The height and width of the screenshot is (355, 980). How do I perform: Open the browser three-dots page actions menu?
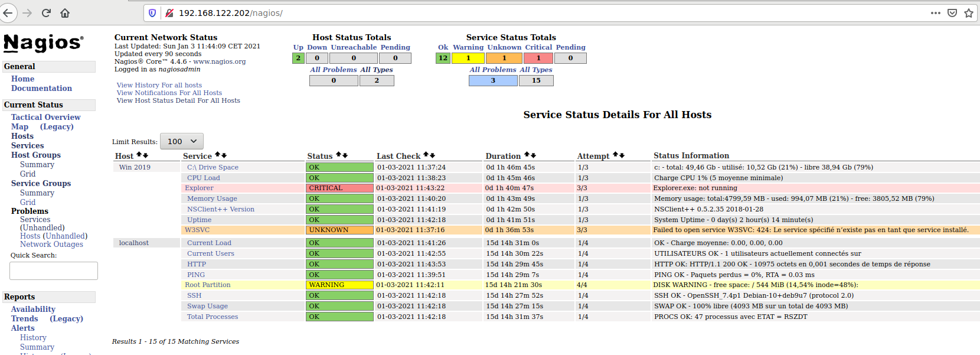(x=936, y=13)
